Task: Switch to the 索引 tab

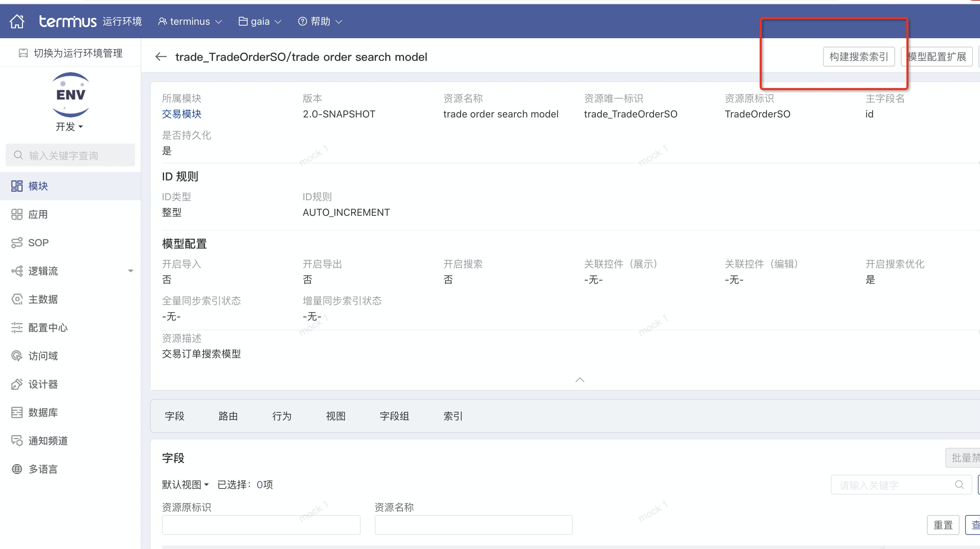Action: 453,416
